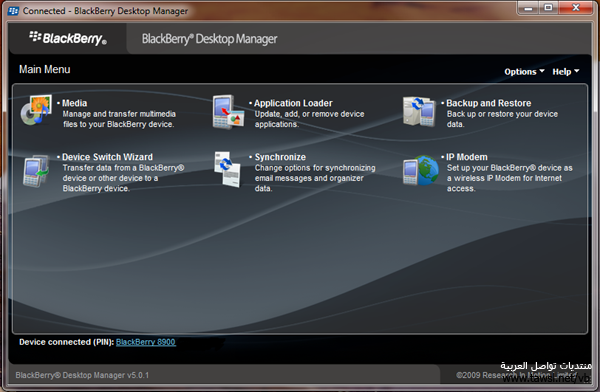600x392 pixels.
Task: Open IP Modem globe icon
Action: point(421,170)
